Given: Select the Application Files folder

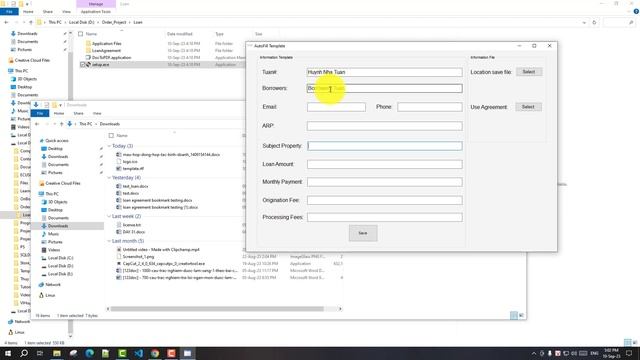Looking at the screenshot, I should [106, 44].
